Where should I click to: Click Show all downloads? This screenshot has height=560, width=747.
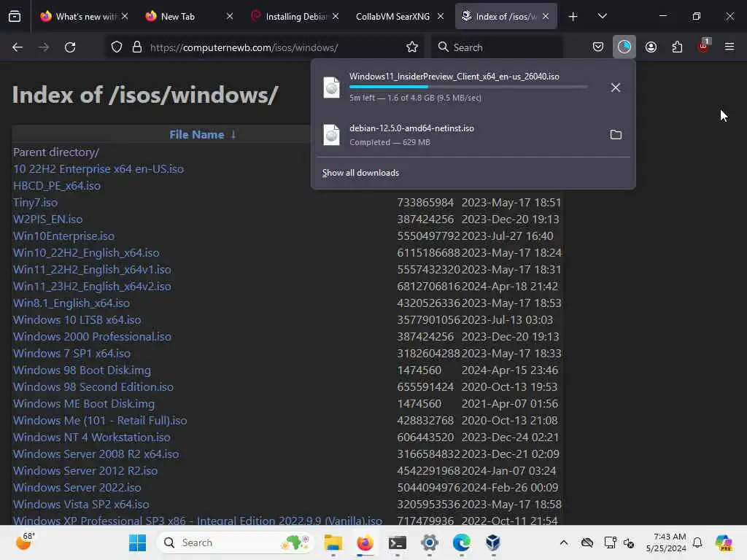pyautogui.click(x=360, y=173)
